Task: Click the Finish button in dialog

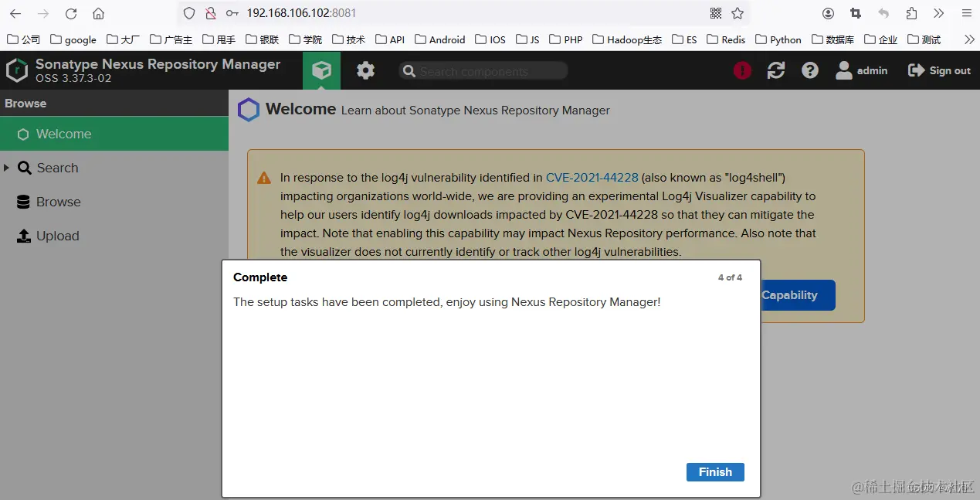Action: (715, 472)
